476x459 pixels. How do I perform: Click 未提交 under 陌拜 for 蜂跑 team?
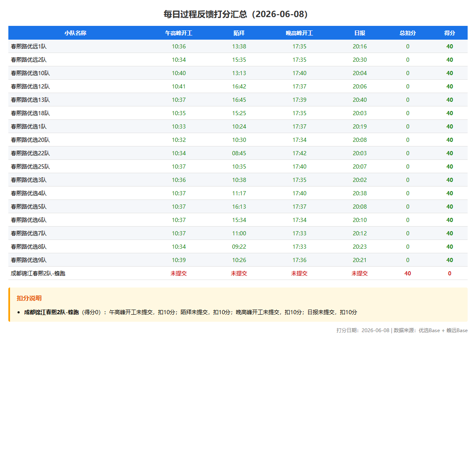pyautogui.click(x=239, y=273)
